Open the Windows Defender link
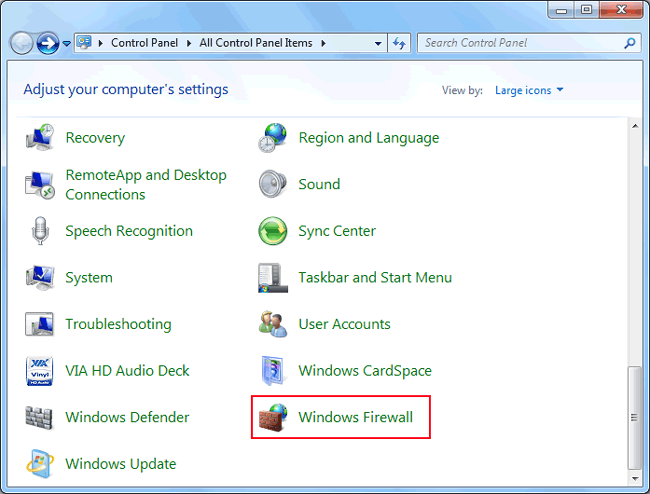650x494 pixels. (127, 417)
